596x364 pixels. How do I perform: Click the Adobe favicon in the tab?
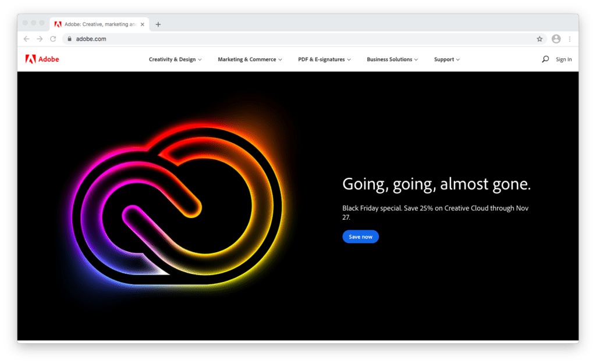(58, 24)
